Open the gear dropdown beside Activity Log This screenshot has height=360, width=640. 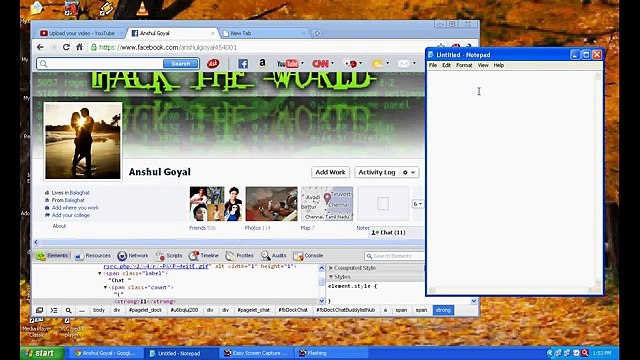[409, 173]
